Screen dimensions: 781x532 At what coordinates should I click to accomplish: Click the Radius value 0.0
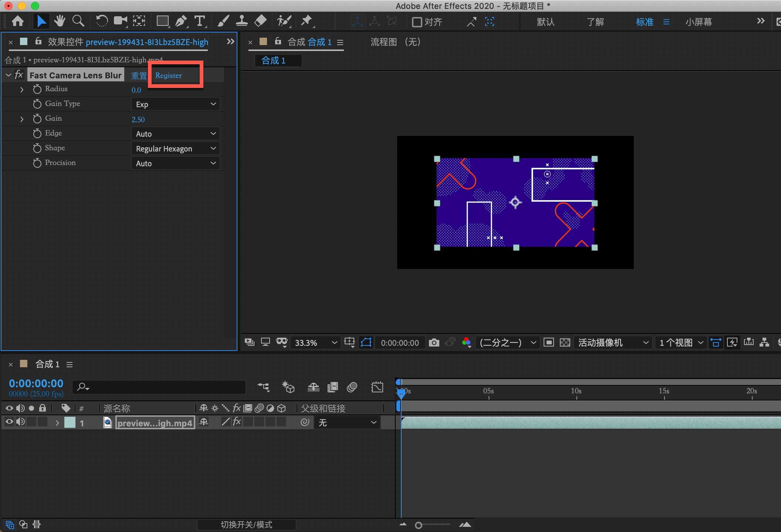(136, 90)
